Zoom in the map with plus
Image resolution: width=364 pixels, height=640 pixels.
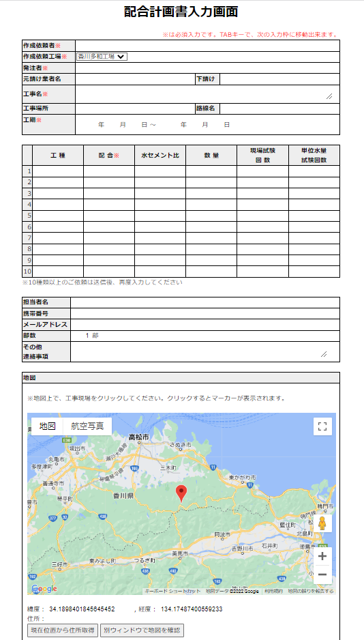click(322, 556)
